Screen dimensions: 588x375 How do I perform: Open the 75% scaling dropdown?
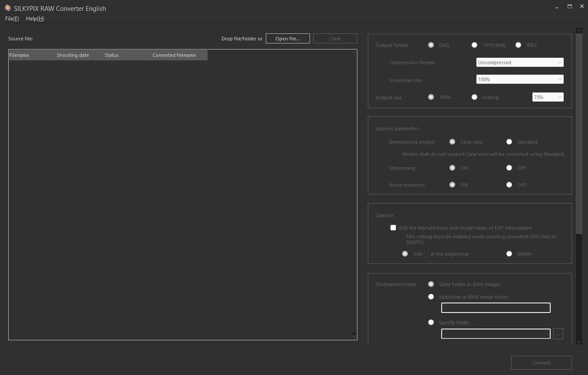coord(548,97)
